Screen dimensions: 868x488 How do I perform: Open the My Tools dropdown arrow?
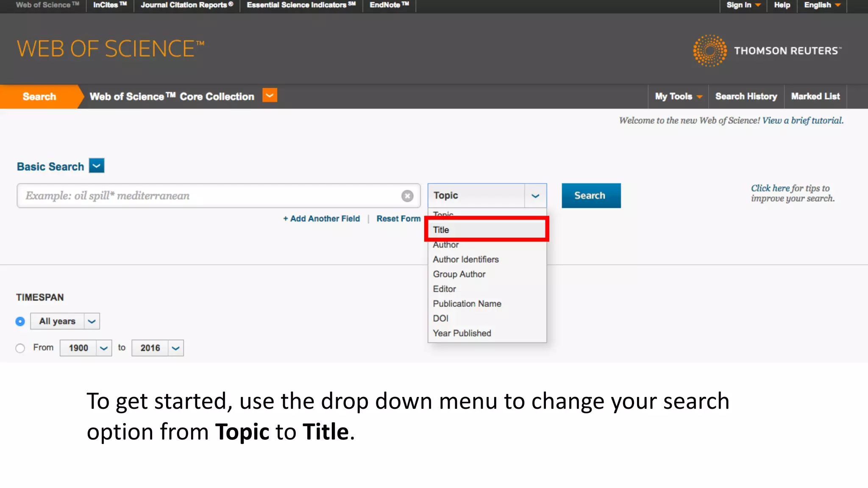[699, 97]
